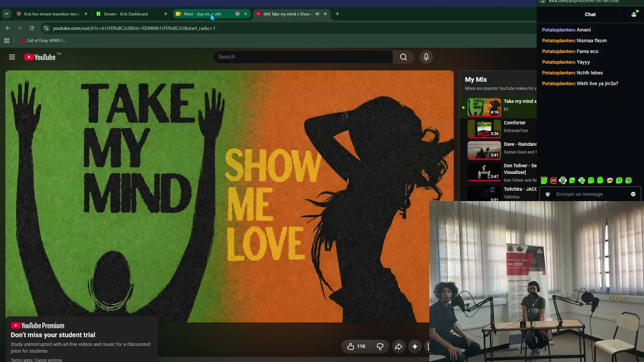Open the YouTube hamburger guide menu

[x=12, y=57]
